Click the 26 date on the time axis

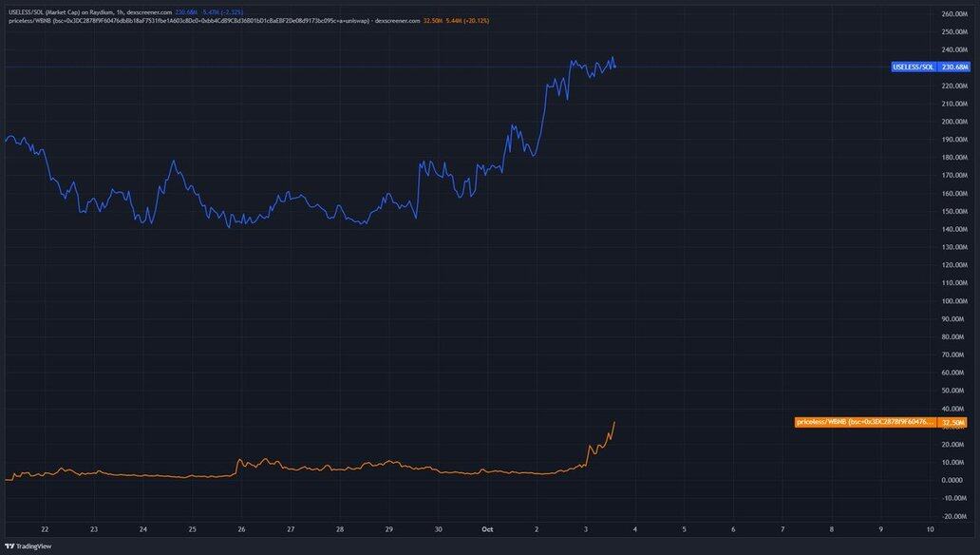click(241, 528)
